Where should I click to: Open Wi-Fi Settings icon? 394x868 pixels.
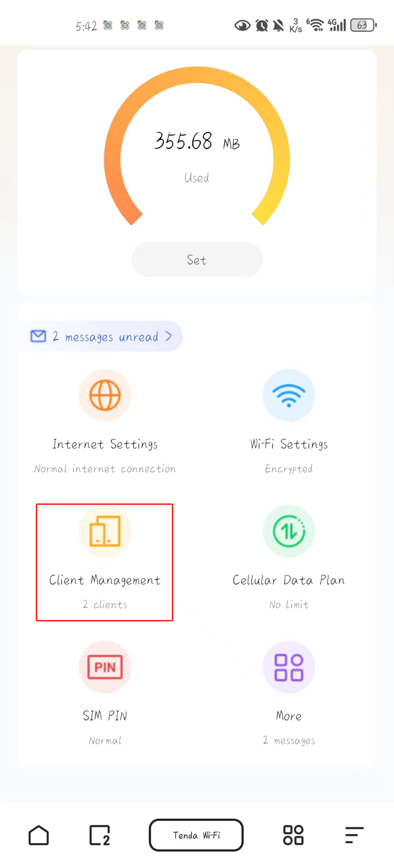click(x=288, y=396)
